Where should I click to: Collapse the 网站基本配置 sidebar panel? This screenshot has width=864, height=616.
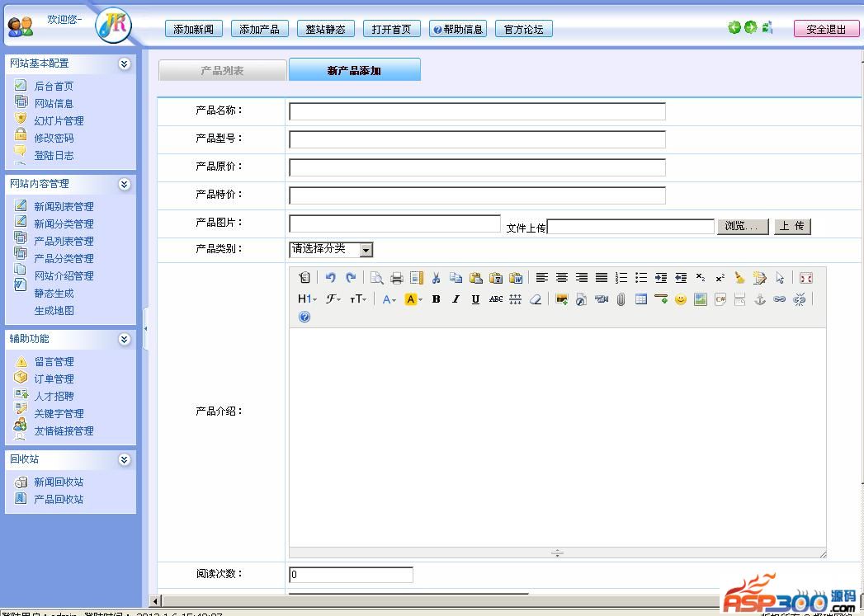coord(124,63)
